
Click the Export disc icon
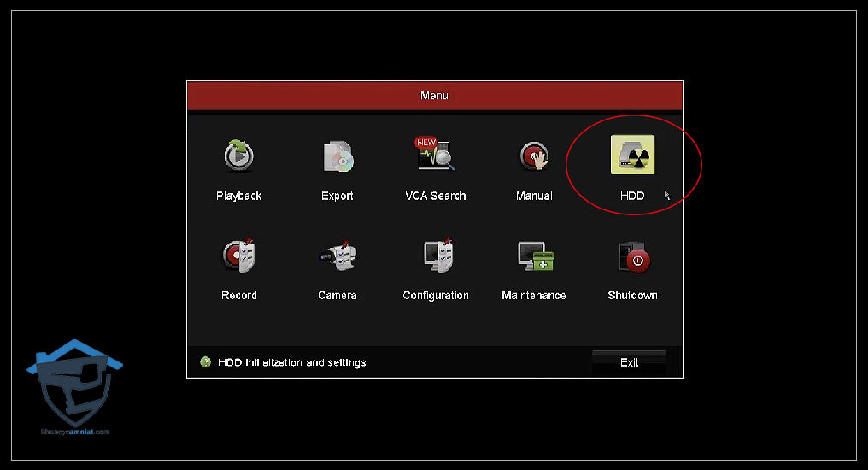pos(337,156)
